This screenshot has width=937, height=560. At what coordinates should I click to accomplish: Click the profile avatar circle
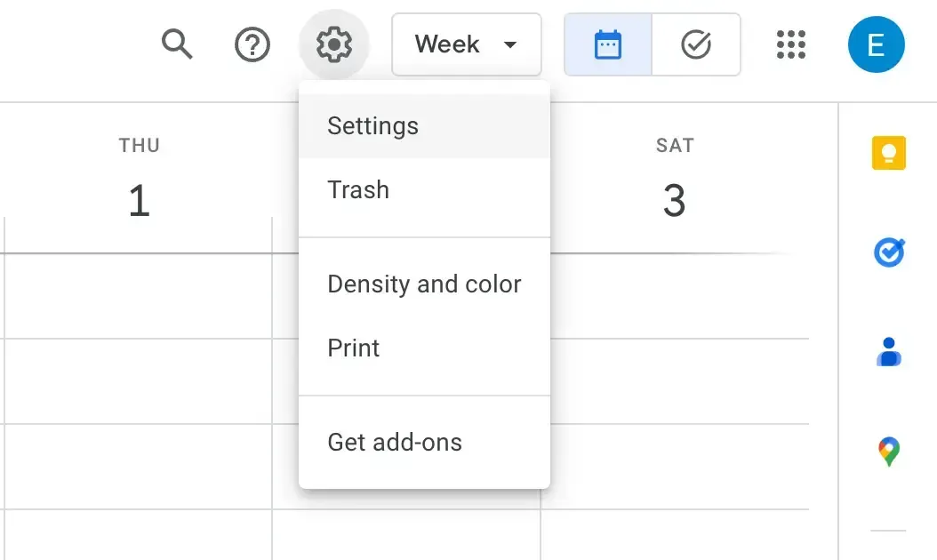tap(877, 43)
